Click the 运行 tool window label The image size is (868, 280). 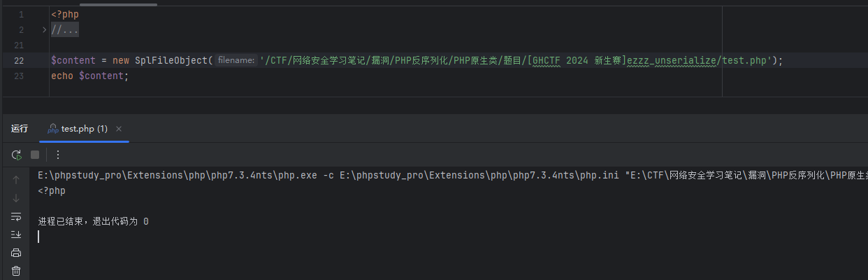20,129
